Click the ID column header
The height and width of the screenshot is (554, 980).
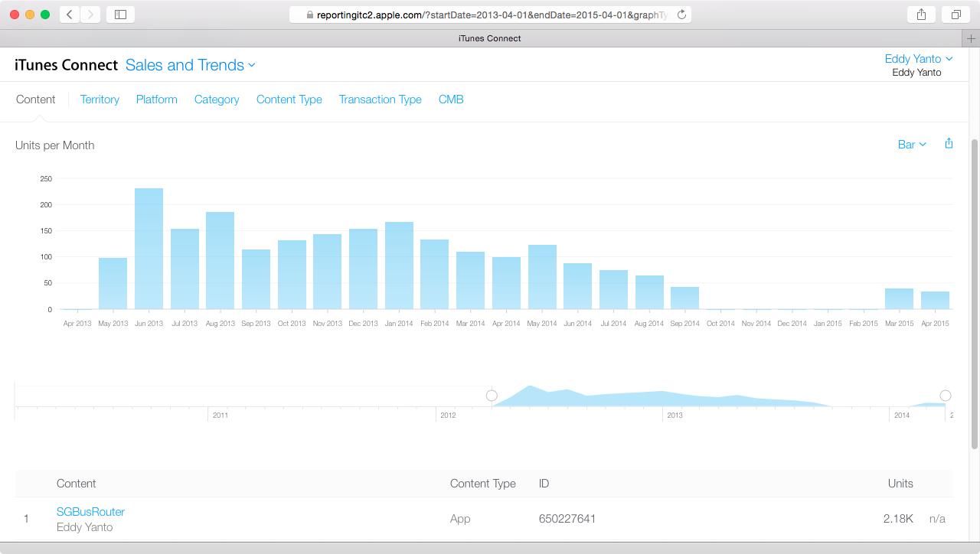tap(544, 484)
